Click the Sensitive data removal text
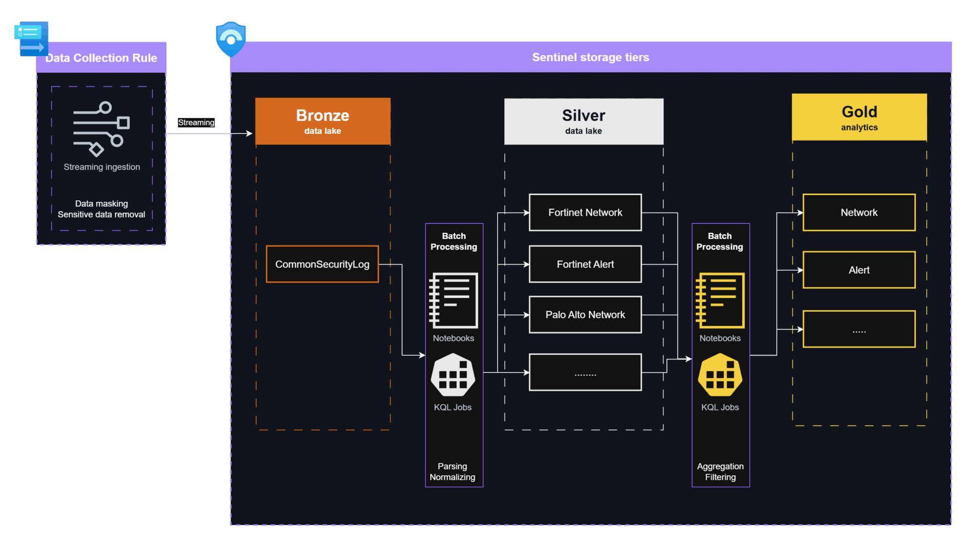This screenshot has width=980, height=547. tap(101, 215)
